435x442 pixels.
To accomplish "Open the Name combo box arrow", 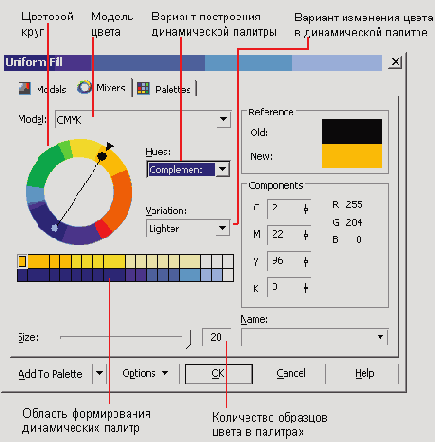I will [380, 337].
